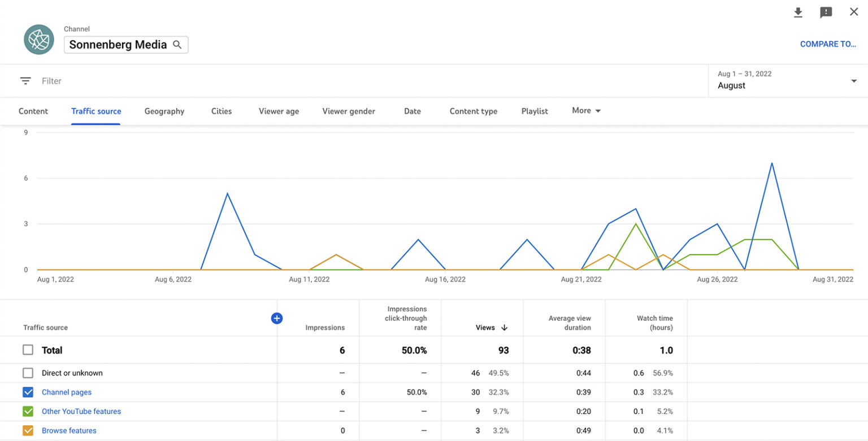Enable the Direct or unknown checkbox
The height and width of the screenshot is (441, 868).
click(x=28, y=373)
